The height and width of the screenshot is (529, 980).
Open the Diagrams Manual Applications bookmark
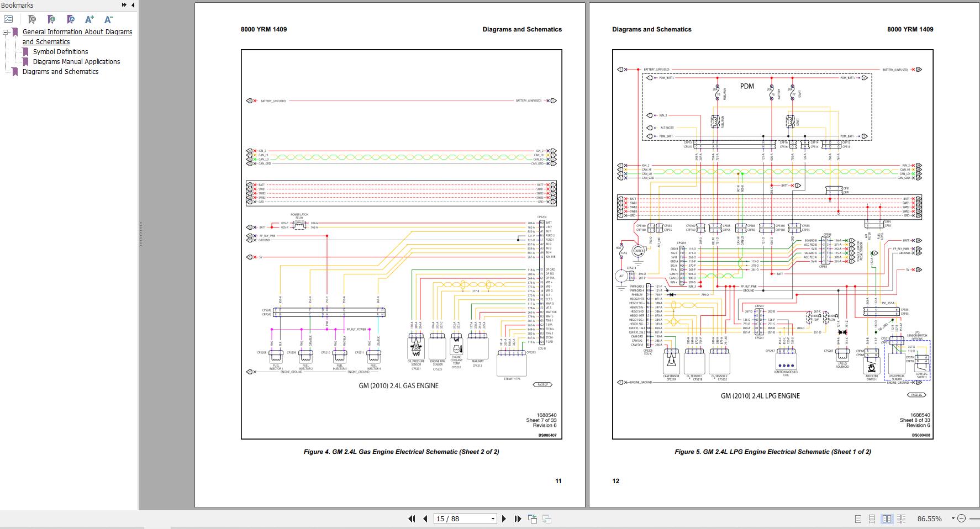click(76, 62)
